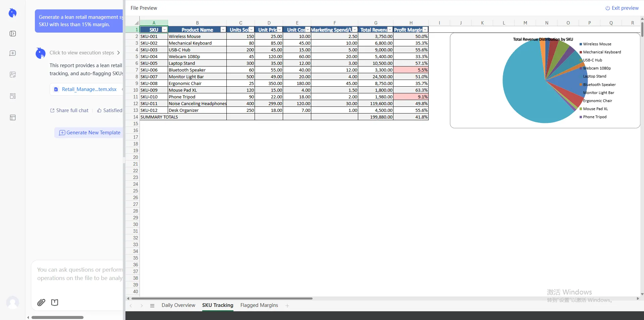Open the Profit Margin filter dropdown

pos(425,30)
